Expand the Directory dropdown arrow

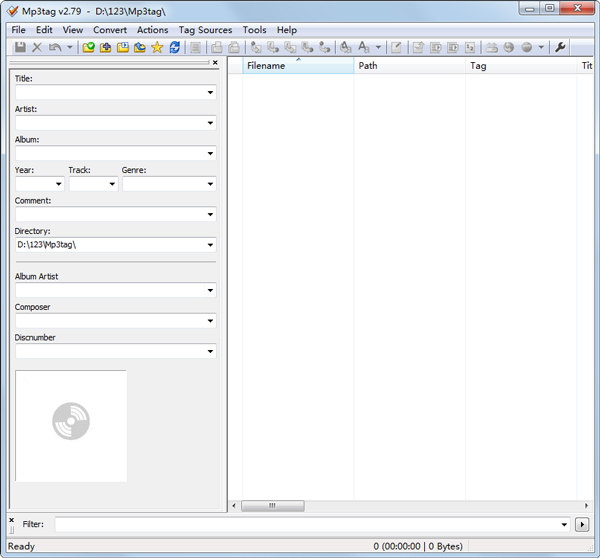[x=210, y=245]
